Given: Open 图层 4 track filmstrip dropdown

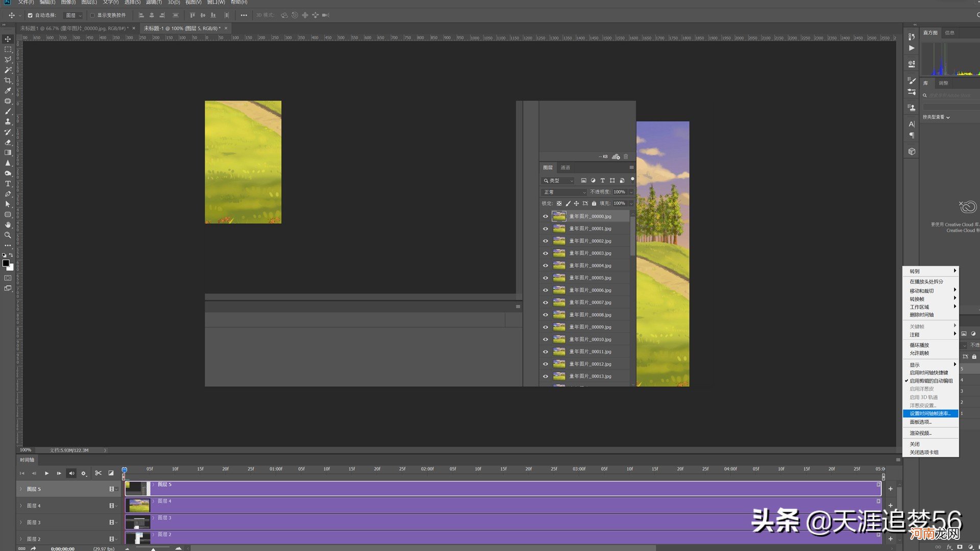Looking at the screenshot, I should 113,506.
